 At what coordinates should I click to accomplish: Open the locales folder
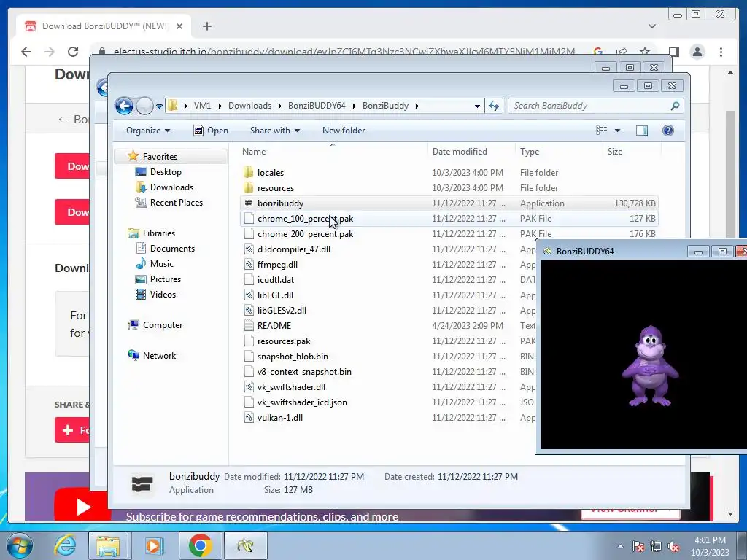[270, 173]
